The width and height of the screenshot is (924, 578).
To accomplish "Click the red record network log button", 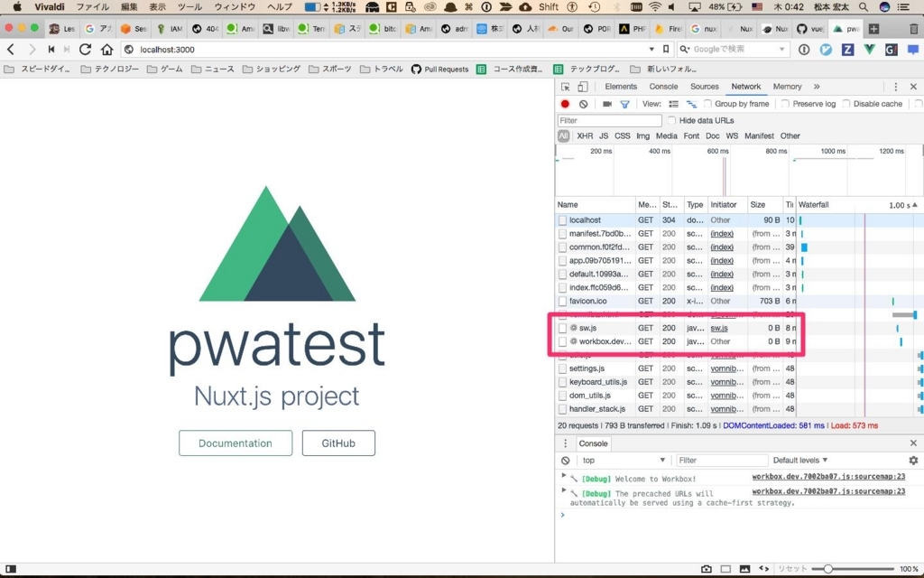I will click(x=565, y=104).
